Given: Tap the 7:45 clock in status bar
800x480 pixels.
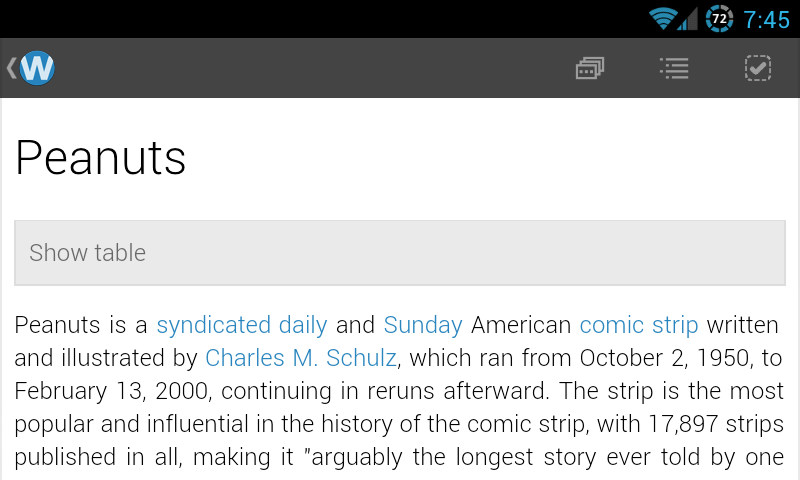Looking at the screenshot, I should point(767,19).
